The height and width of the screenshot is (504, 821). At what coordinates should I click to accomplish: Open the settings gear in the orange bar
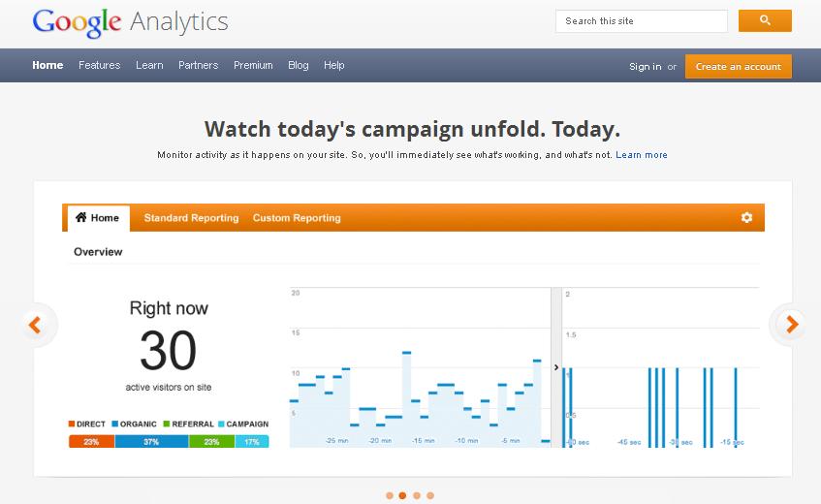click(x=746, y=217)
